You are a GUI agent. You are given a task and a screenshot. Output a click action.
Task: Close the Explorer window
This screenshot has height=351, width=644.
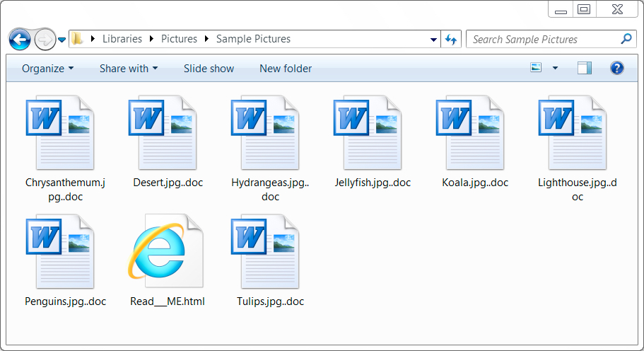[617, 9]
